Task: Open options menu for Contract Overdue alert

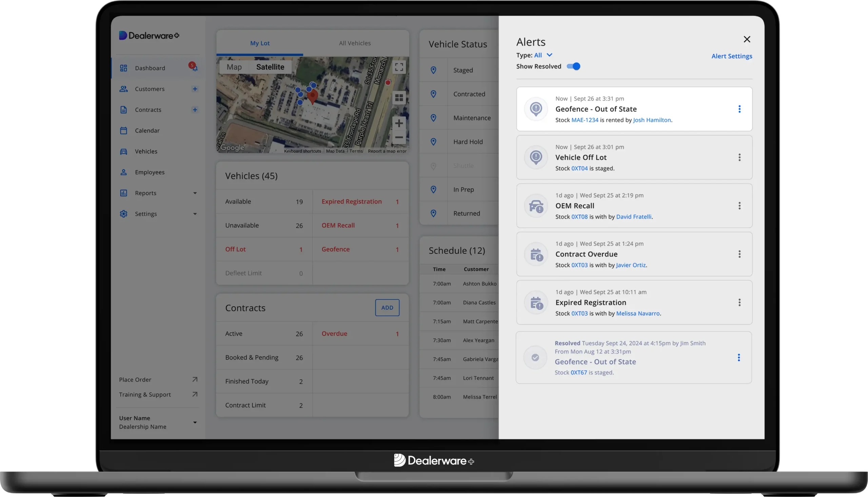Action: 739,254
